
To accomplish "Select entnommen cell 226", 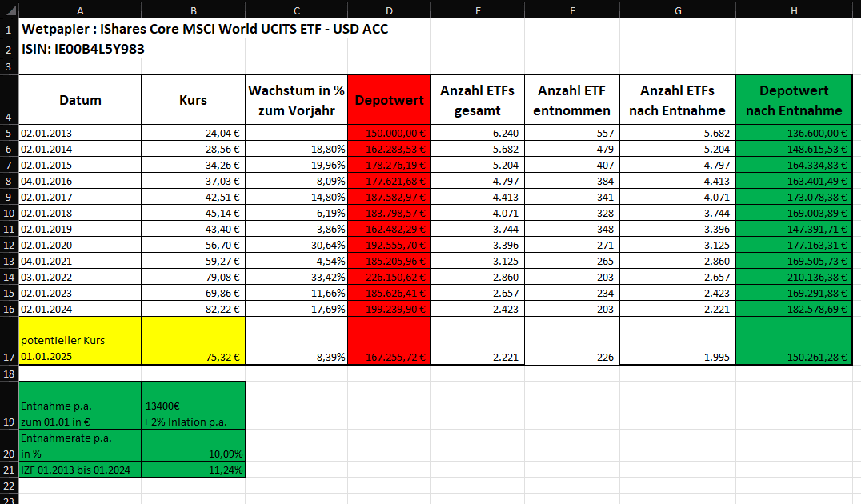I will (x=572, y=340).
